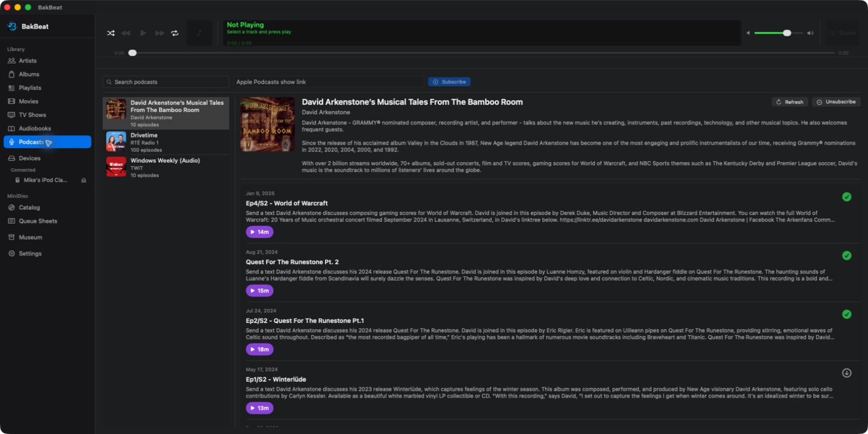Click the "Aug 21, 2024" episode date
Viewport: 868px width, 434px height.
pyautogui.click(x=262, y=252)
